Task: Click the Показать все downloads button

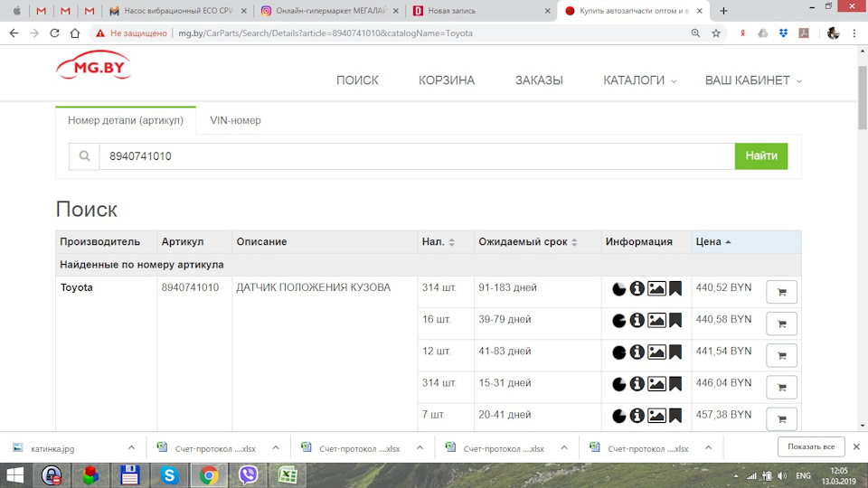Action: pos(811,446)
